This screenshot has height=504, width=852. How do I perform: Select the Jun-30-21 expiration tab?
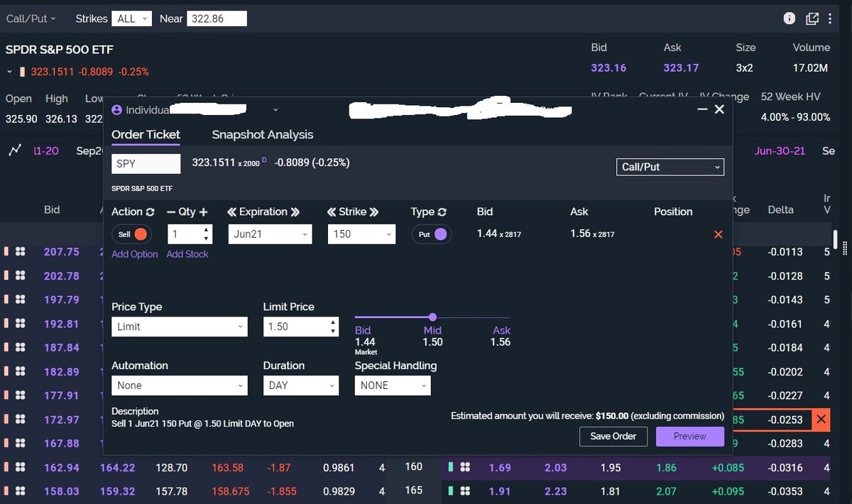[x=780, y=151]
